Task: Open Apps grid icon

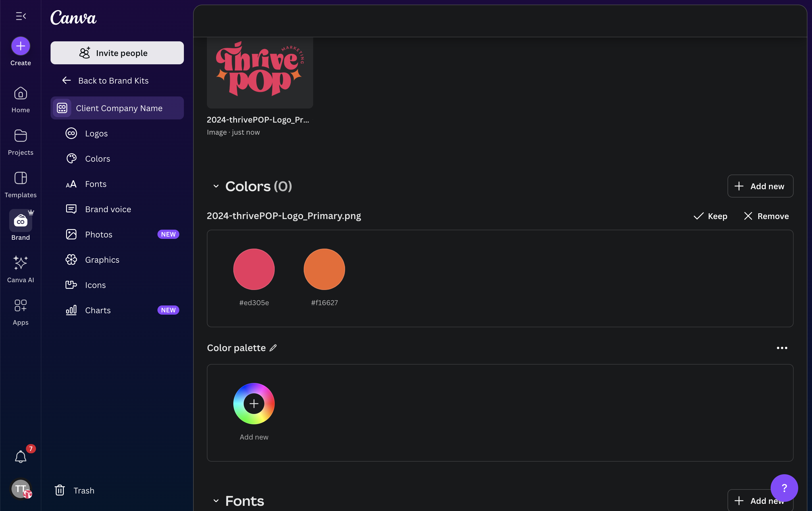Action: pos(21,305)
